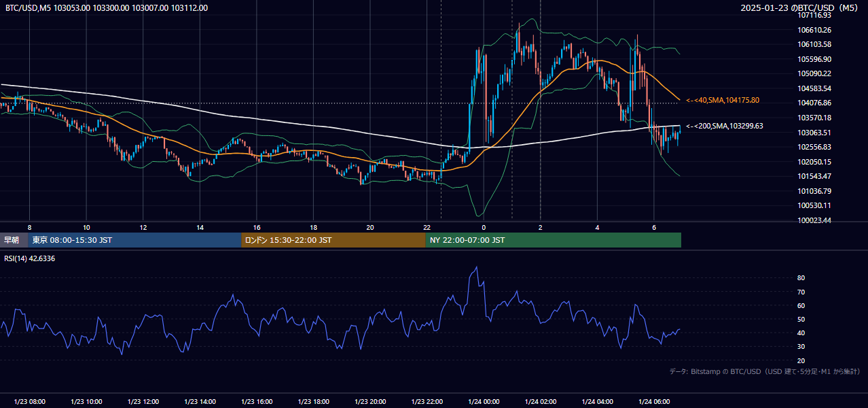This screenshot has height=408, width=868.
Task: Select the 200 SMA label 103299.63
Action: [x=725, y=126]
